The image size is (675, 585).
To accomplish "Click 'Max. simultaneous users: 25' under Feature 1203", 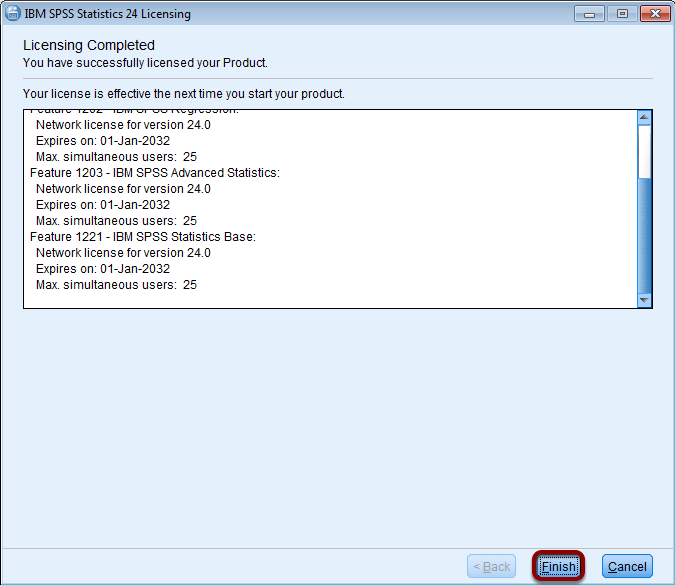I will coord(116,221).
